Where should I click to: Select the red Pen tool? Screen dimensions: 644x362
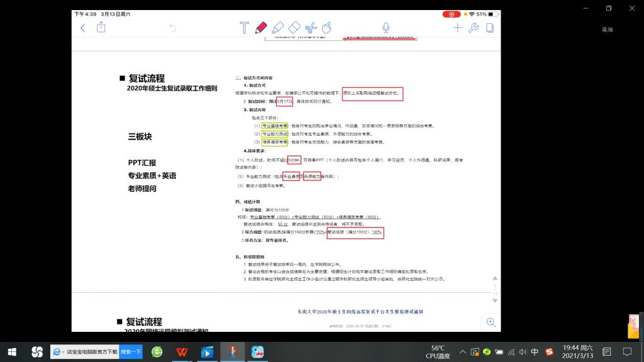261,28
